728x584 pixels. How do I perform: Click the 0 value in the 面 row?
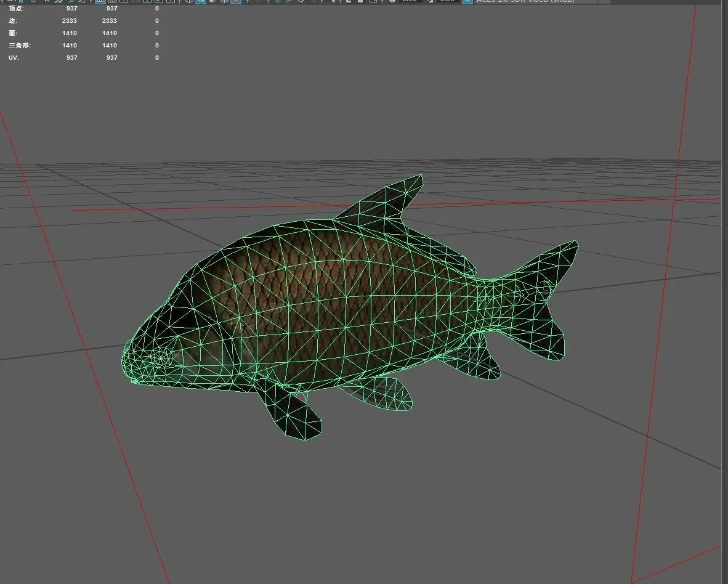[157, 33]
